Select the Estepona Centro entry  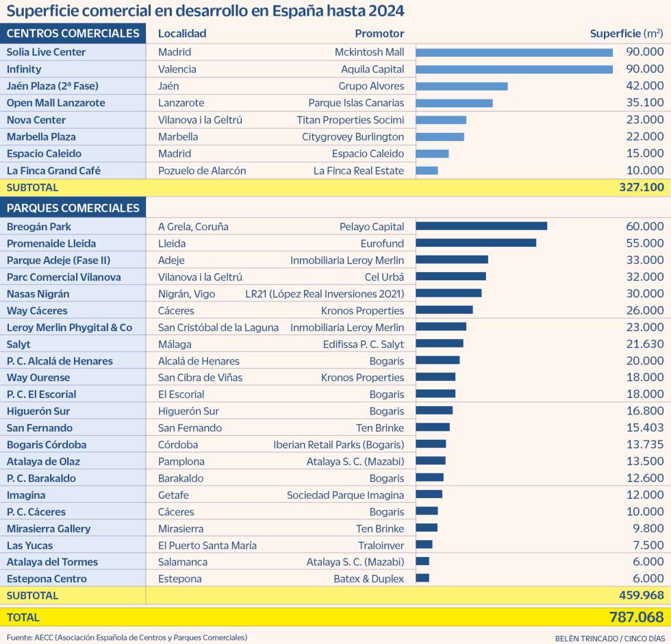point(47,579)
